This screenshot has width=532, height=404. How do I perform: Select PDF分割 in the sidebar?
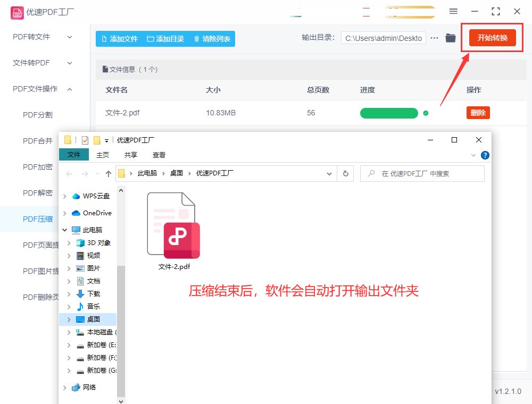click(38, 115)
